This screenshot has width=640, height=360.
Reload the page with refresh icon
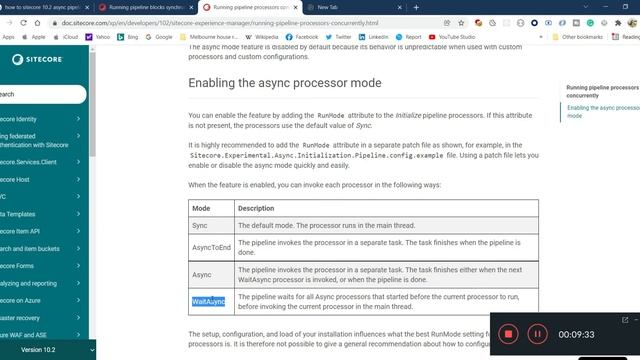point(23,23)
